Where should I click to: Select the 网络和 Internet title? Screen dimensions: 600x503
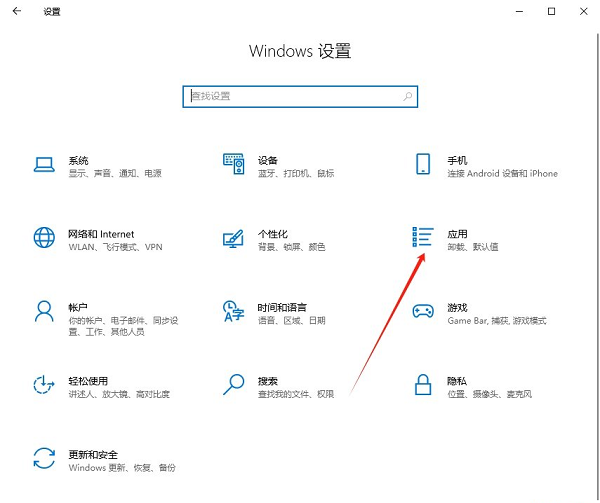click(x=101, y=234)
